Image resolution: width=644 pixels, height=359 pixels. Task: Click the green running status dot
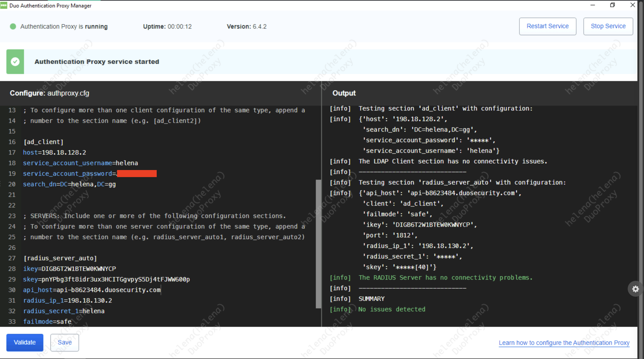point(13,26)
